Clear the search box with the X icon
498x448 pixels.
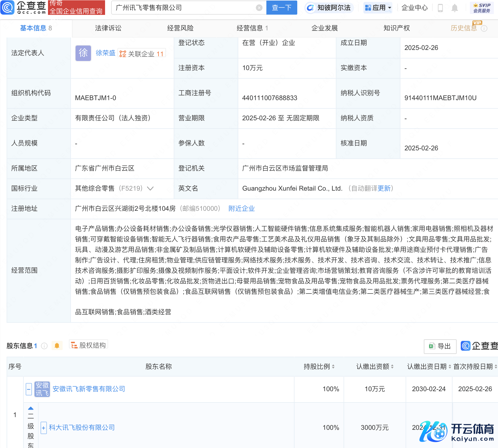click(259, 8)
